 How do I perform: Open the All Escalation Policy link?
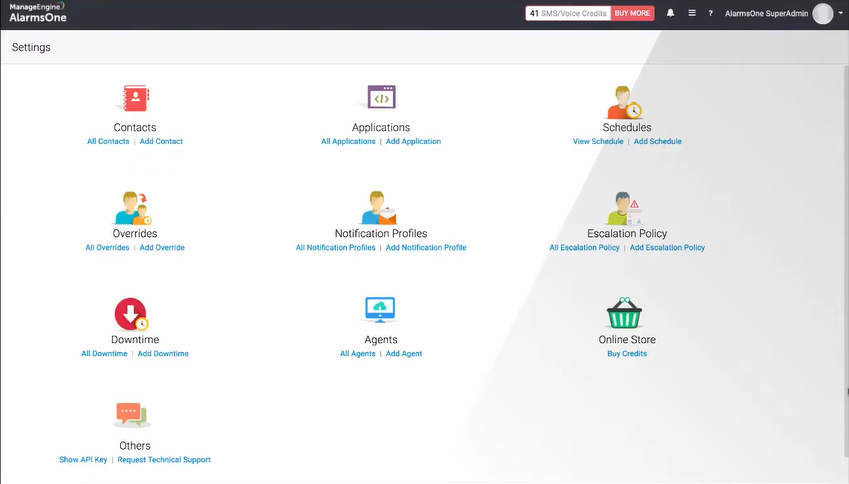click(584, 247)
